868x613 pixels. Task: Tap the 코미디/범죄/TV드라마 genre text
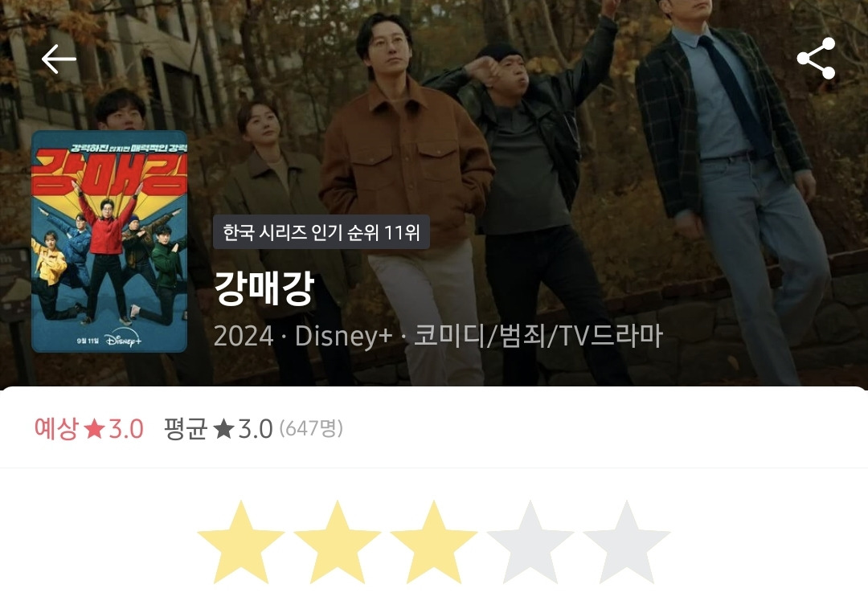coord(538,336)
